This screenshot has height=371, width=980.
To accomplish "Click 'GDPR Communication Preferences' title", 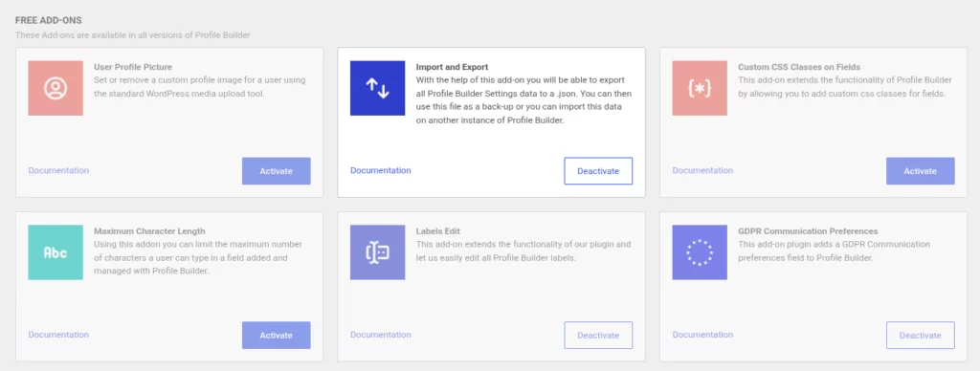I will [x=808, y=231].
